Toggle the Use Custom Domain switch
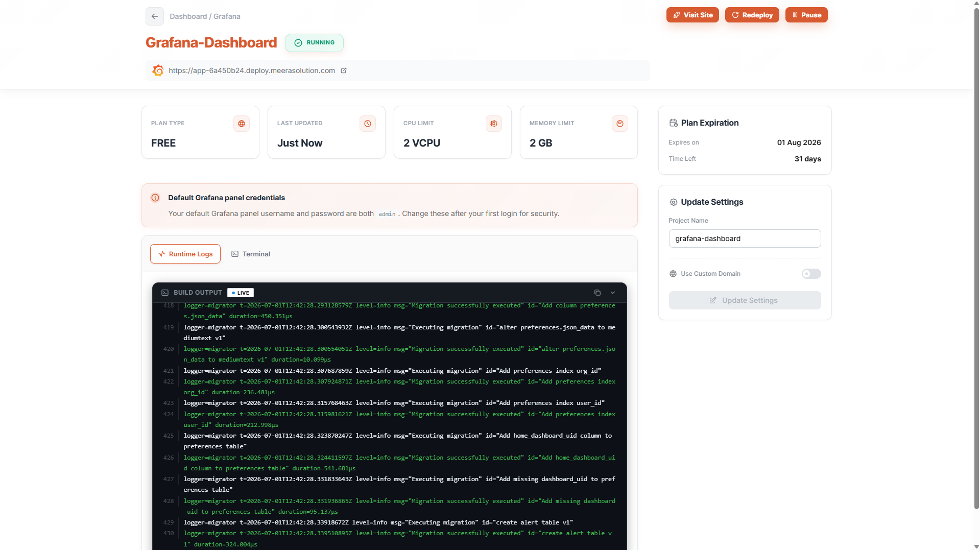980x550 pixels. (811, 274)
